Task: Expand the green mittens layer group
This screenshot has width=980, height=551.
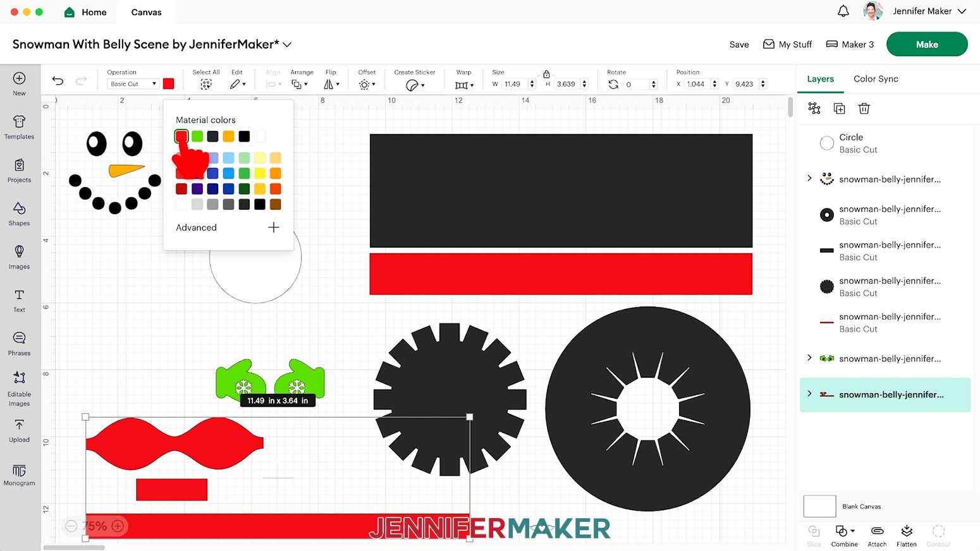Action: point(809,358)
